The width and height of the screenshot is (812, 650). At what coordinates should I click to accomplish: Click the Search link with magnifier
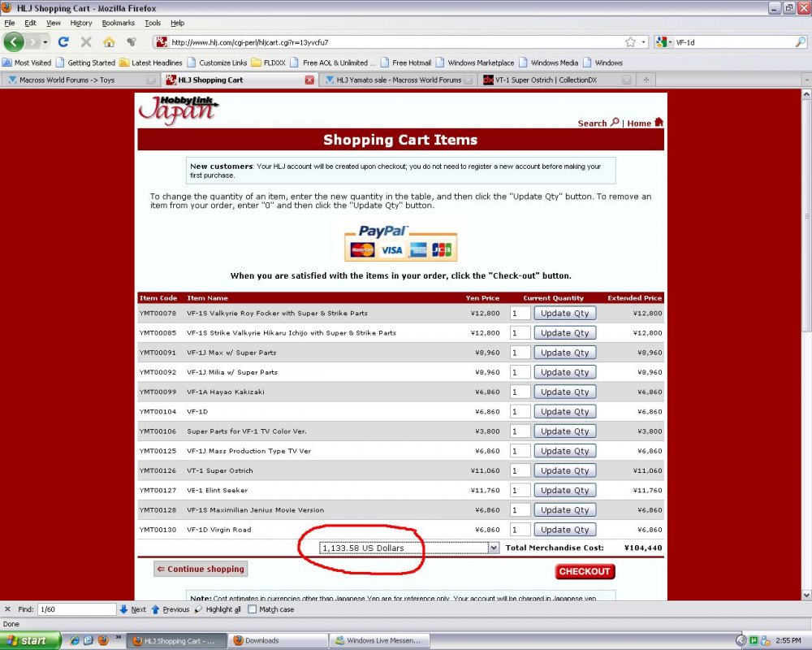pos(598,123)
